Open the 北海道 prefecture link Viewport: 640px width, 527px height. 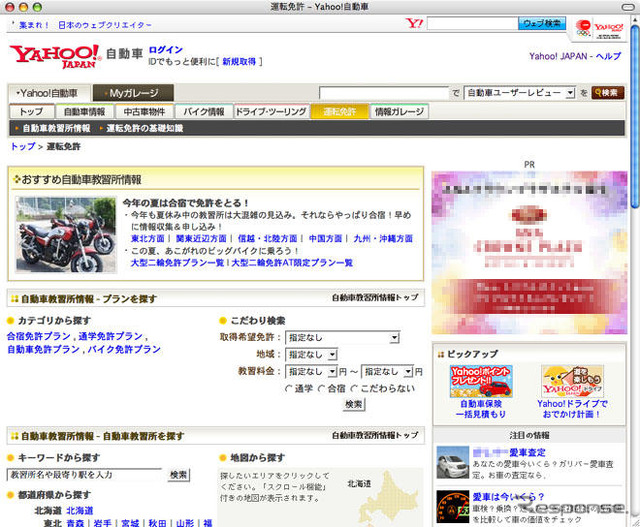pyautogui.click(x=80, y=510)
